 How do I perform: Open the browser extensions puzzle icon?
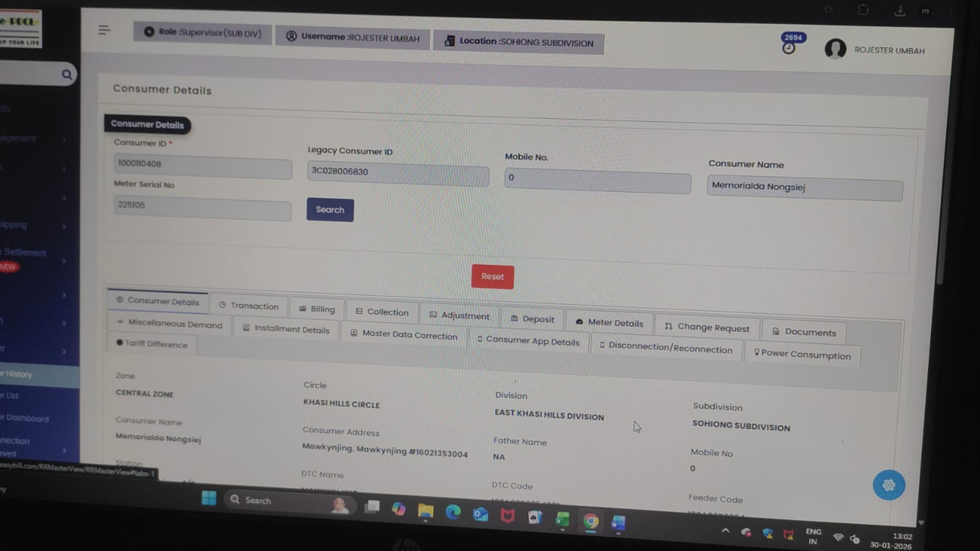click(863, 10)
